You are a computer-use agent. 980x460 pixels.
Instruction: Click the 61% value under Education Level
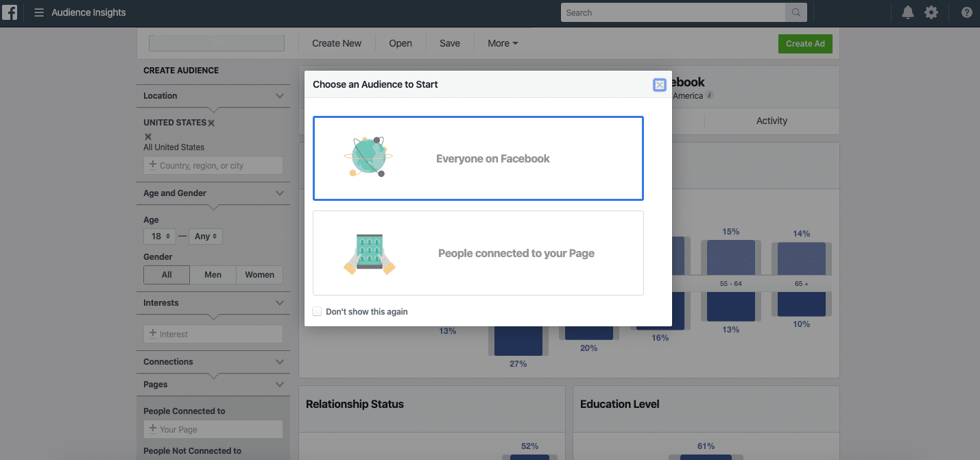[x=706, y=446]
